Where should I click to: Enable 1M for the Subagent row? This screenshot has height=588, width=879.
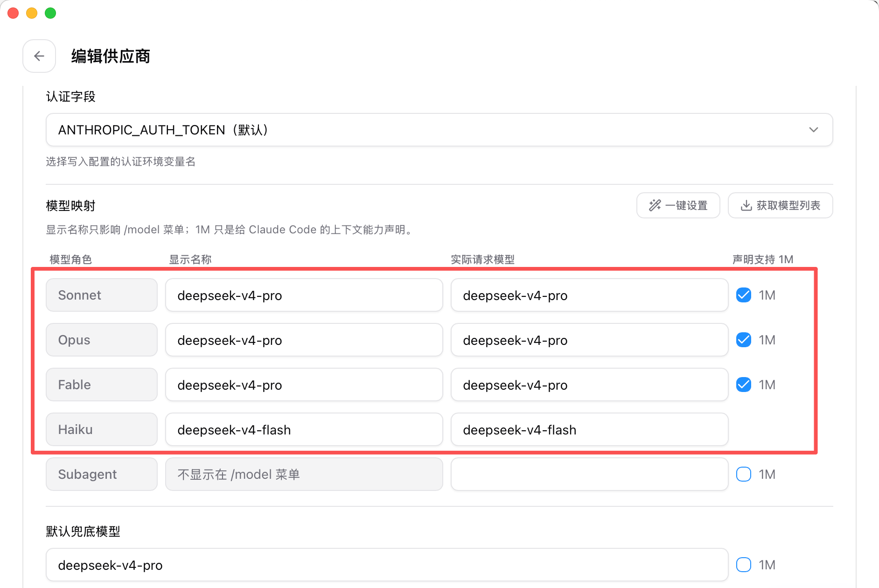(x=744, y=474)
